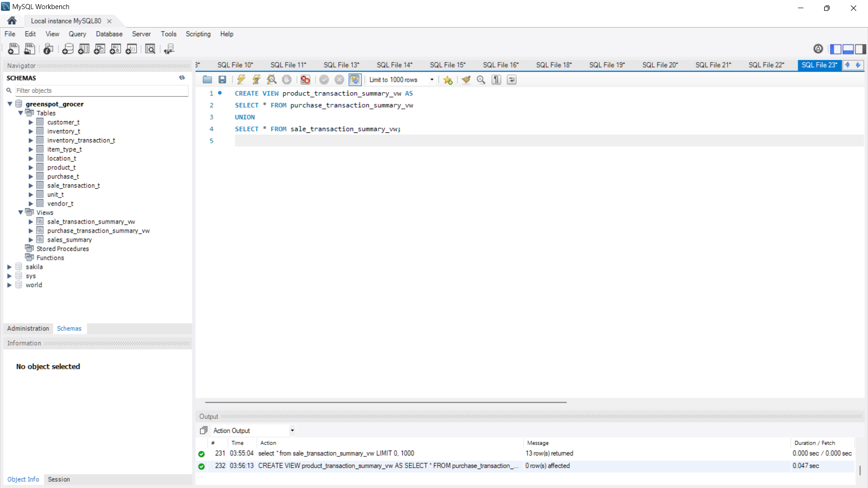Screen dimensions: 868x488
Task: Save the script to file icon
Action: click(222, 80)
